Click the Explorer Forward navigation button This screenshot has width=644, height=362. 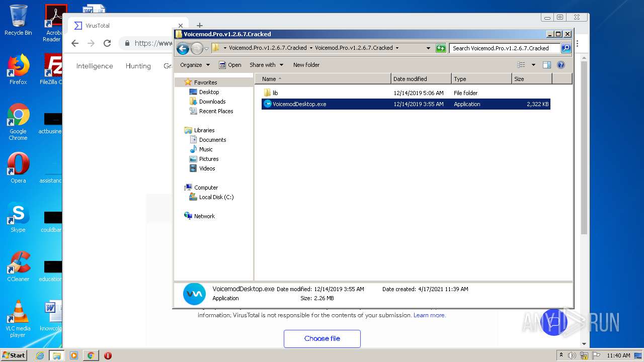197,48
